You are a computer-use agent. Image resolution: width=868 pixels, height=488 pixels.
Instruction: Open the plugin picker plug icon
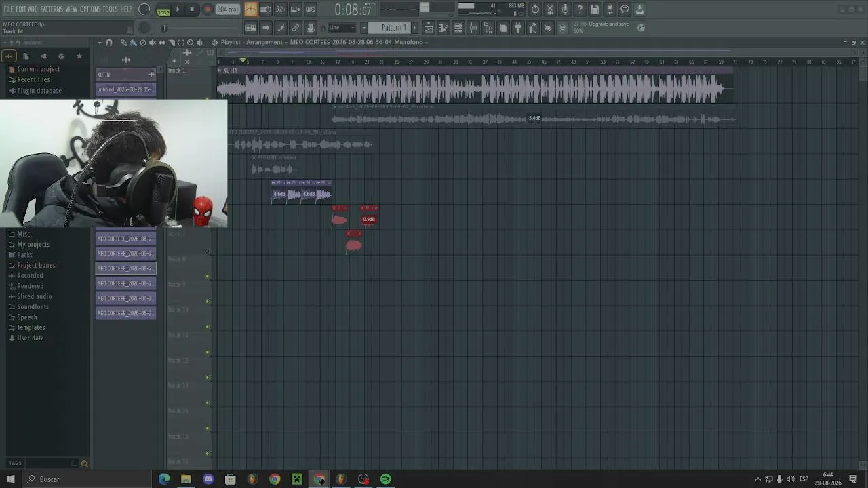pos(518,28)
